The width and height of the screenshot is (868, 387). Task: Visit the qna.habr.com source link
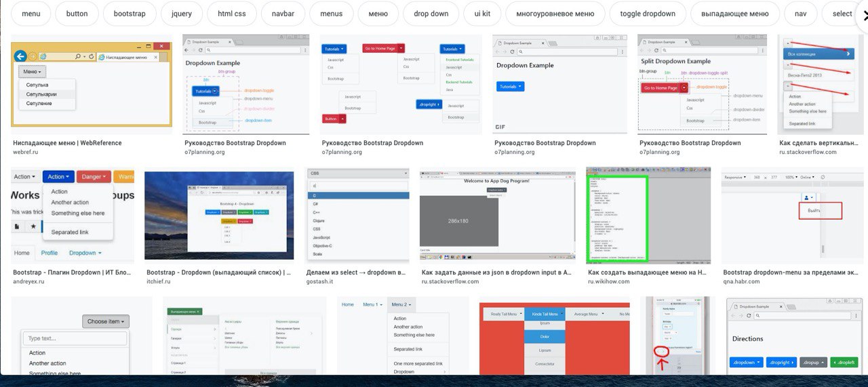tap(743, 281)
